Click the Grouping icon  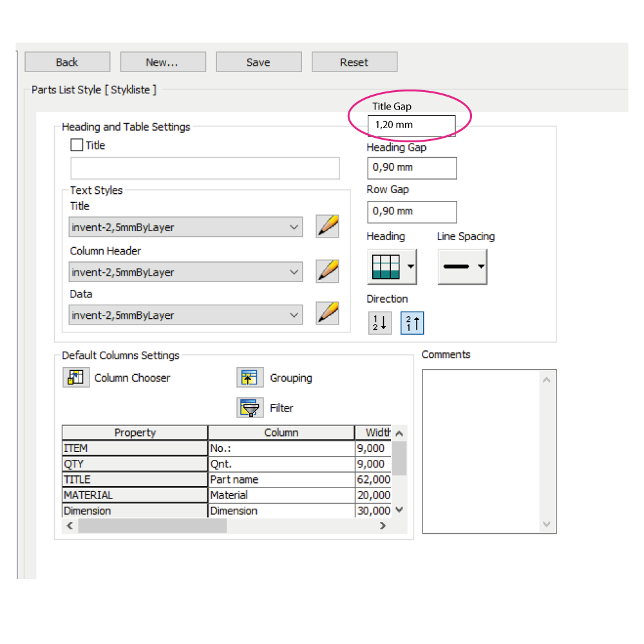(250, 377)
